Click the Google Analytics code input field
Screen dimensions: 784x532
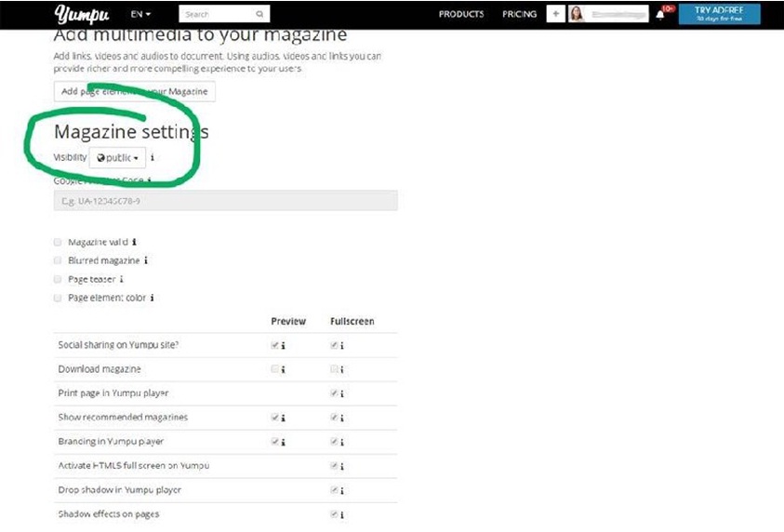click(225, 201)
